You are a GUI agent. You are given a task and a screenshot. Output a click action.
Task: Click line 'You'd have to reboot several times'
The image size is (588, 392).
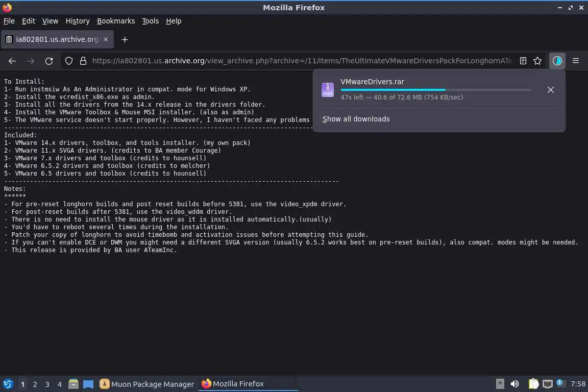tap(116, 227)
